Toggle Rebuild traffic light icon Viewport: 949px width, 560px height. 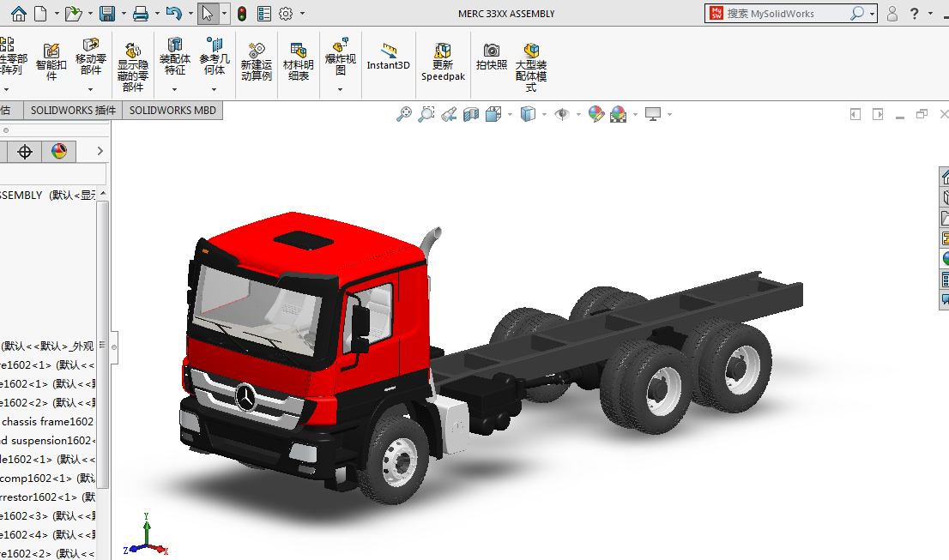pos(242,14)
